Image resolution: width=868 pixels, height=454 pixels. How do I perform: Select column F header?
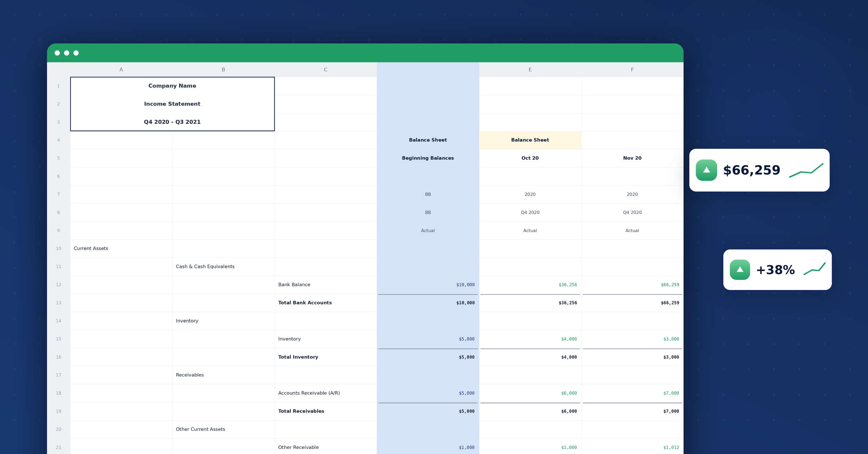[632, 70]
